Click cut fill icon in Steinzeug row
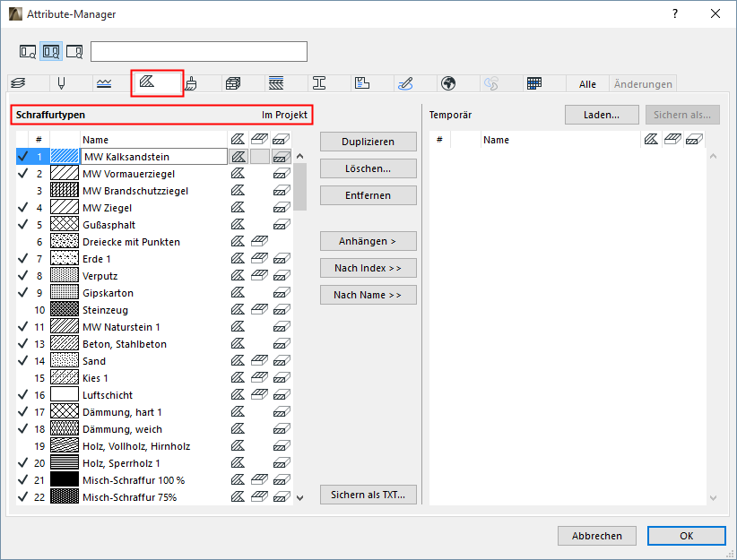 point(281,310)
